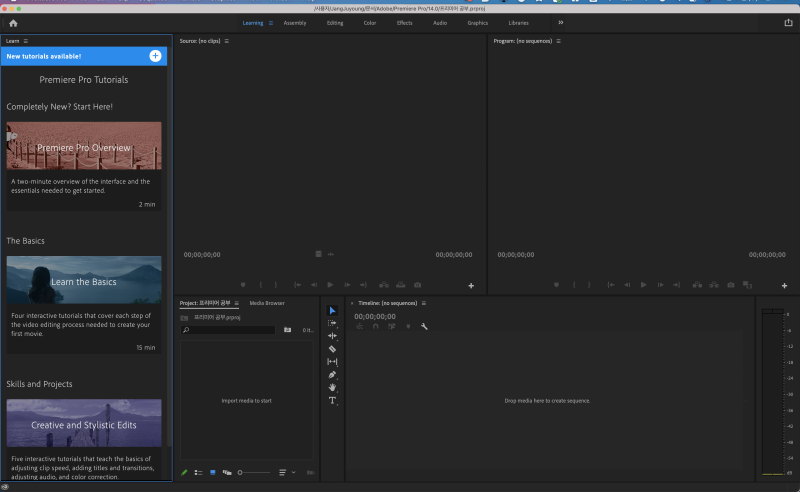
Task: Open Program monitor Button Editor plus
Action: point(784,286)
